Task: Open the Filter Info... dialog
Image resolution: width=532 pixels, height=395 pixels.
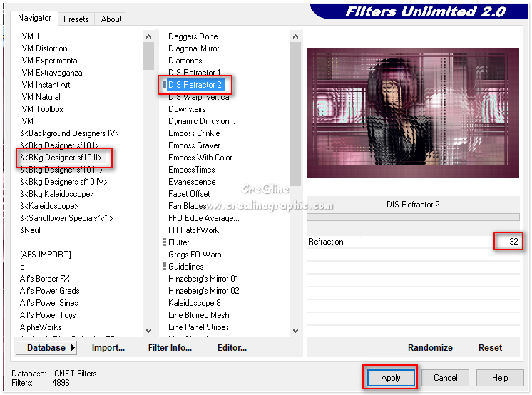Action: [x=170, y=348]
